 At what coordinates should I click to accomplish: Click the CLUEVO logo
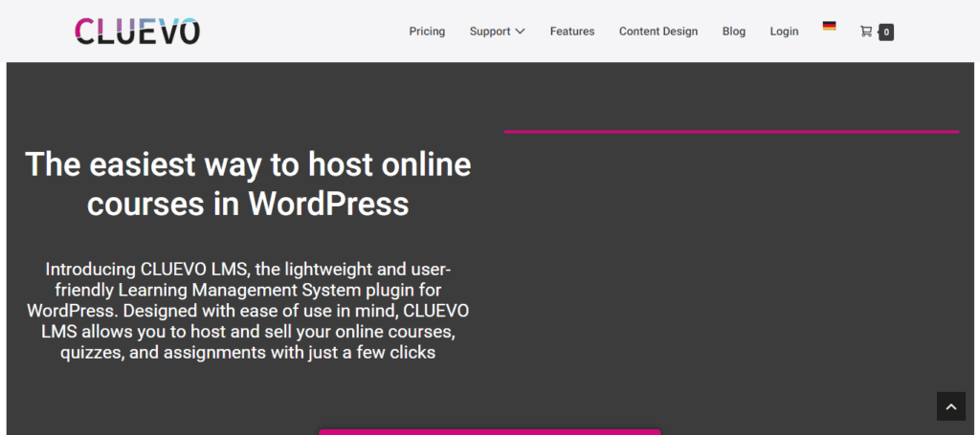coord(138,32)
